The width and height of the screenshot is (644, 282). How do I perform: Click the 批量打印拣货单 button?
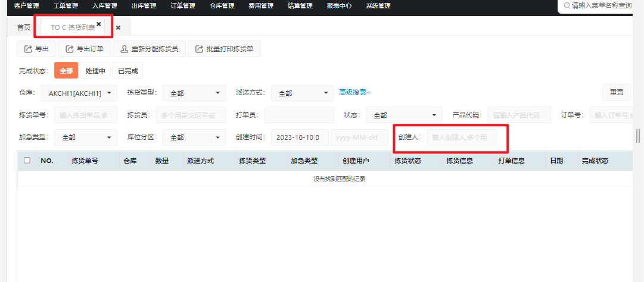pos(224,49)
